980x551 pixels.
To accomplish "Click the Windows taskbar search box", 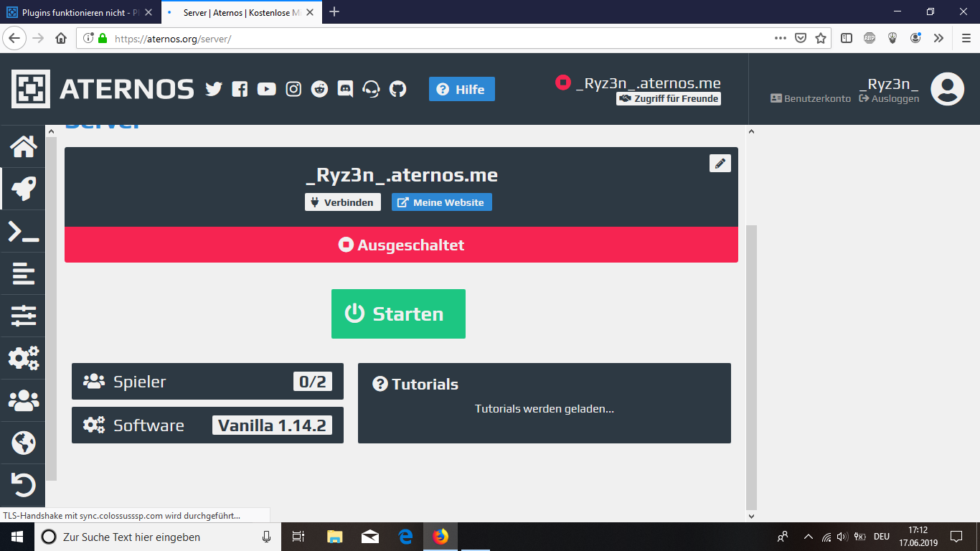I will (157, 537).
